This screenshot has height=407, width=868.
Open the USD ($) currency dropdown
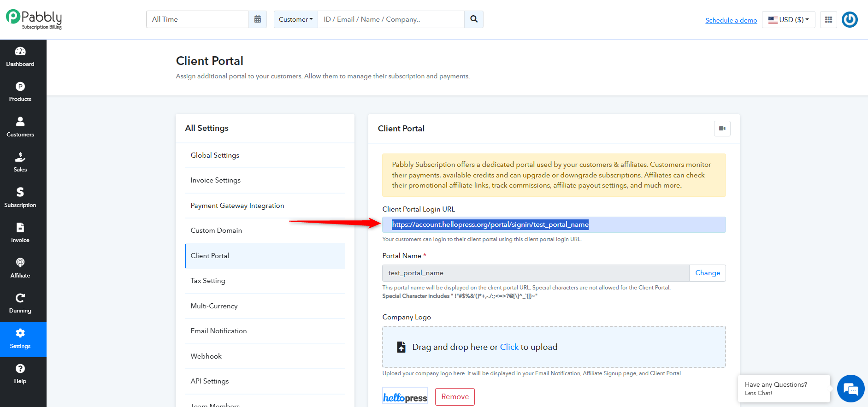click(789, 20)
